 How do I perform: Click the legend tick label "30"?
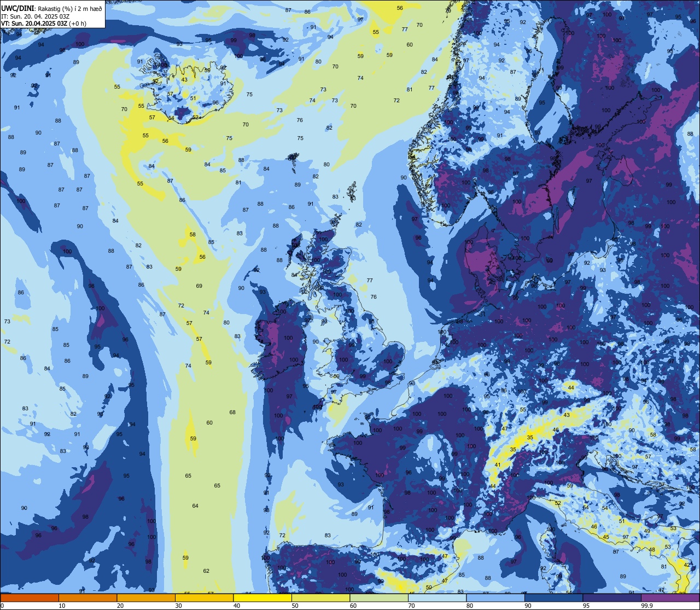(179, 606)
